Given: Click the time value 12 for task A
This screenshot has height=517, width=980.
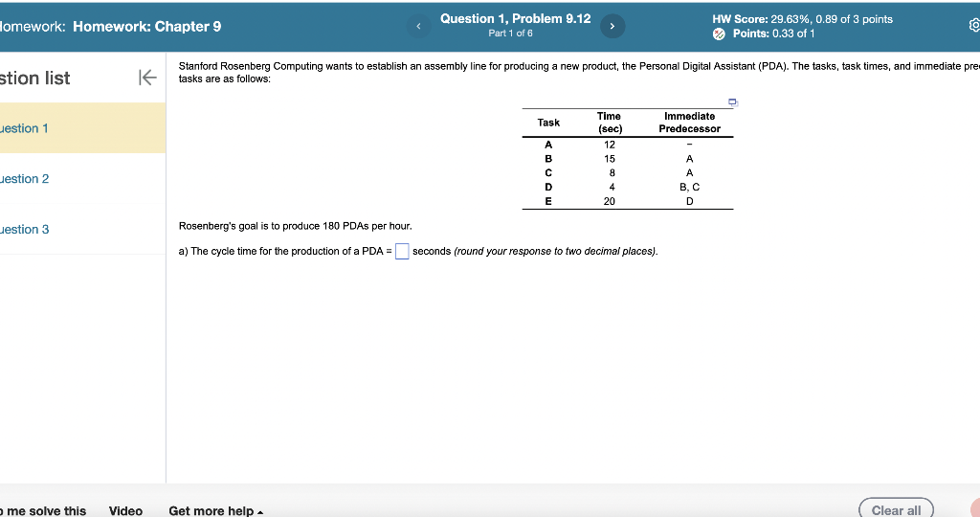Looking at the screenshot, I should [x=610, y=145].
